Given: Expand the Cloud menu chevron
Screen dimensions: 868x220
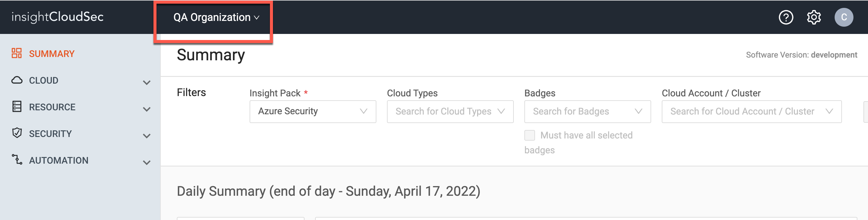Looking at the screenshot, I should [146, 82].
